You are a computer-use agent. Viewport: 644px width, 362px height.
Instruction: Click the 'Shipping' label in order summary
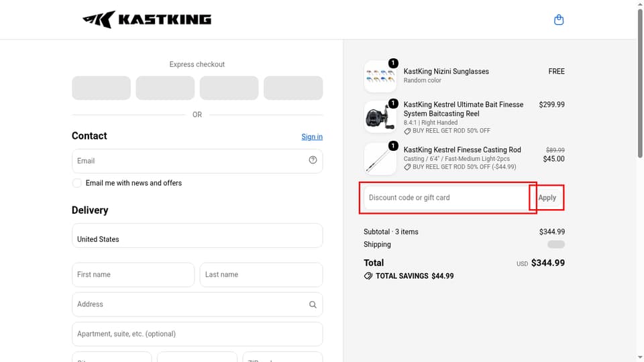377,245
